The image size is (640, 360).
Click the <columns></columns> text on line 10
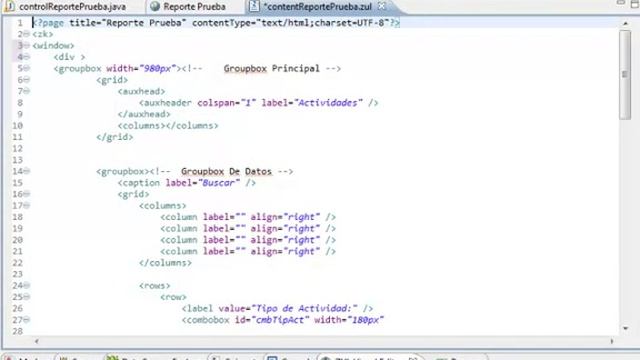(168, 126)
